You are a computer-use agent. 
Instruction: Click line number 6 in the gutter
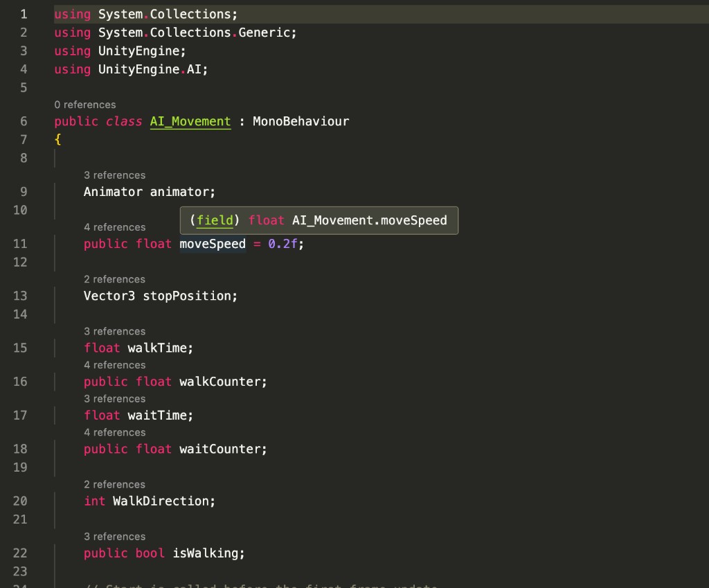coord(24,122)
